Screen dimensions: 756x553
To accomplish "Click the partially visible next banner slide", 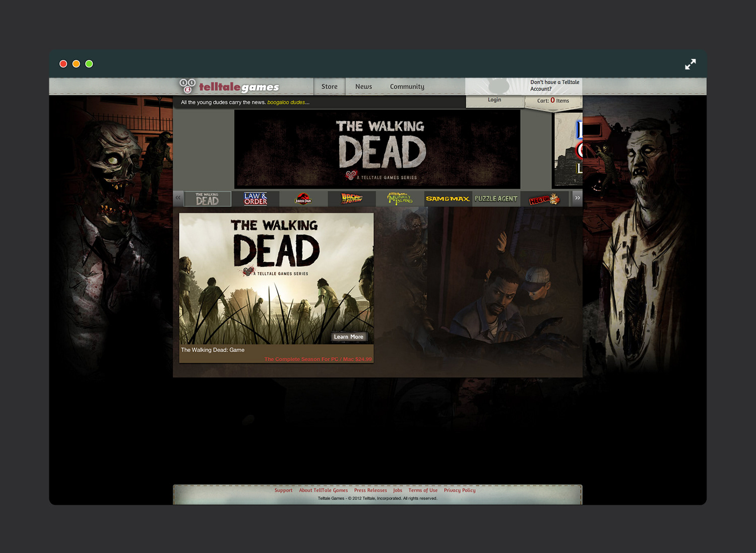I will pyautogui.click(x=568, y=150).
